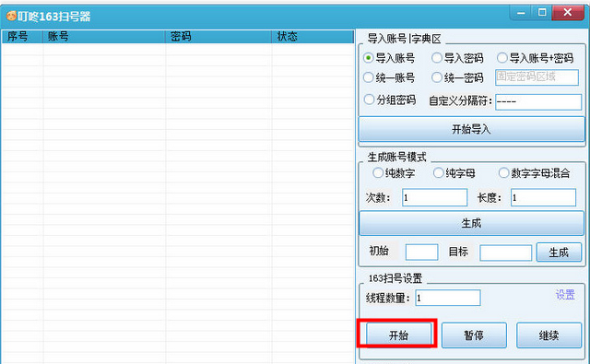The image size is (590, 364).
Task: Click the 暂停 button
Action: click(474, 335)
